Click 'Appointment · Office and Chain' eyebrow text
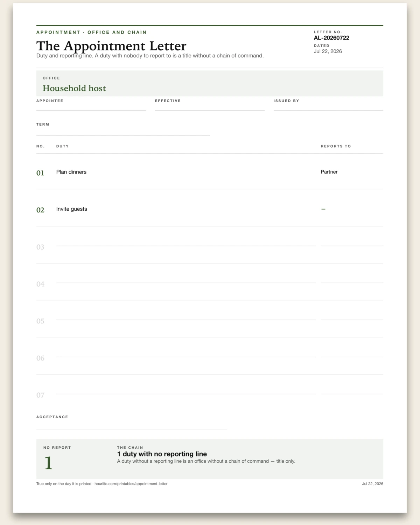 91,32
